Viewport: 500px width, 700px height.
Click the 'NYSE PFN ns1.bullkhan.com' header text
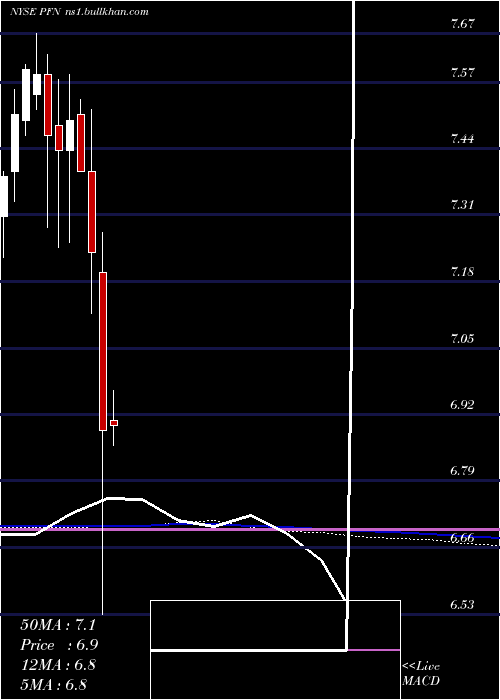coord(79,12)
